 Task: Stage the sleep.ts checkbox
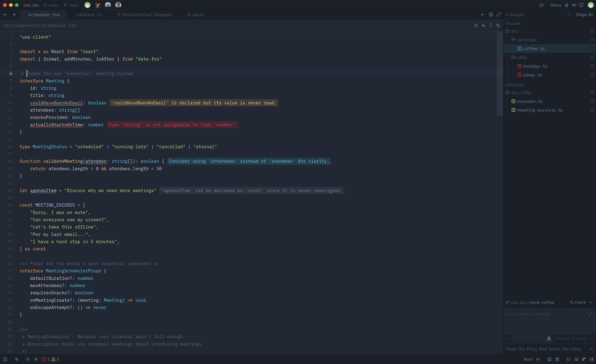click(x=592, y=75)
